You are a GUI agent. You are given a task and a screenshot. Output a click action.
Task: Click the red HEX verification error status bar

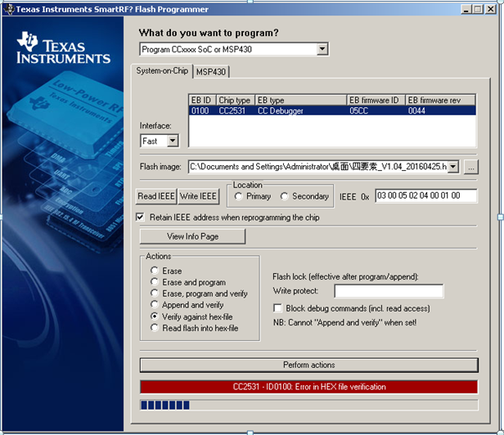pos(309,387)
